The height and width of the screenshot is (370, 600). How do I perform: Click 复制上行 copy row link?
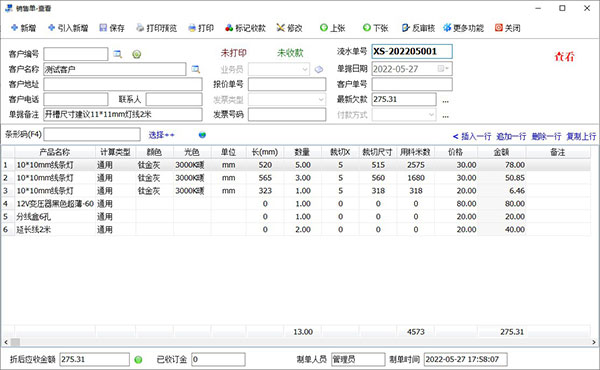[x=581, y=136]
